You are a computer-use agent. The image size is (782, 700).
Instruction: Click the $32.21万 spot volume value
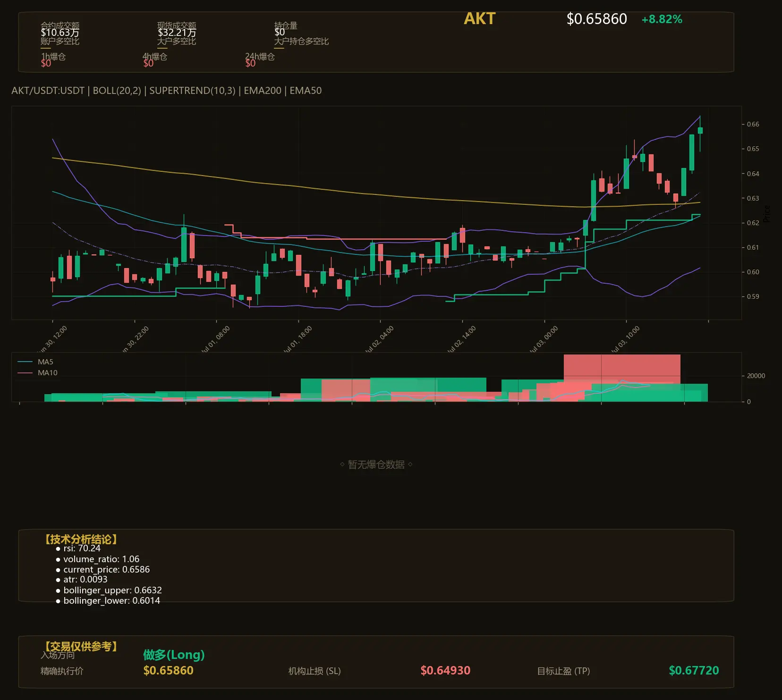(x=177, y=33)
